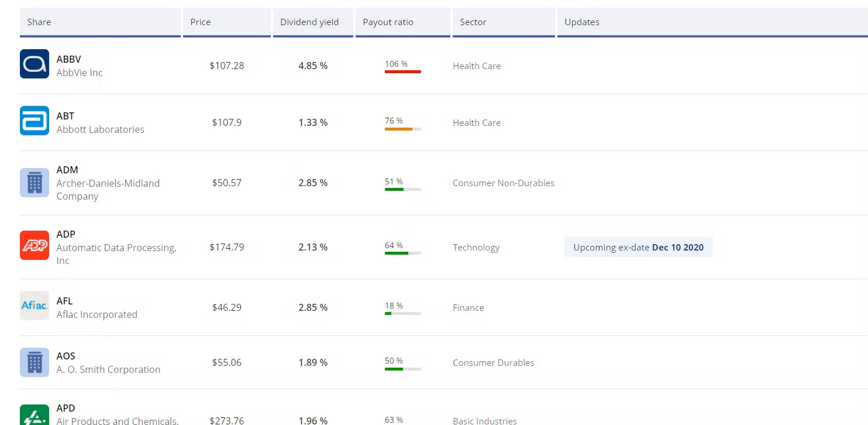This screenshot has width=868, height=425.
Task: Click the $50.57 price value
Action: (x=227, y=183)
